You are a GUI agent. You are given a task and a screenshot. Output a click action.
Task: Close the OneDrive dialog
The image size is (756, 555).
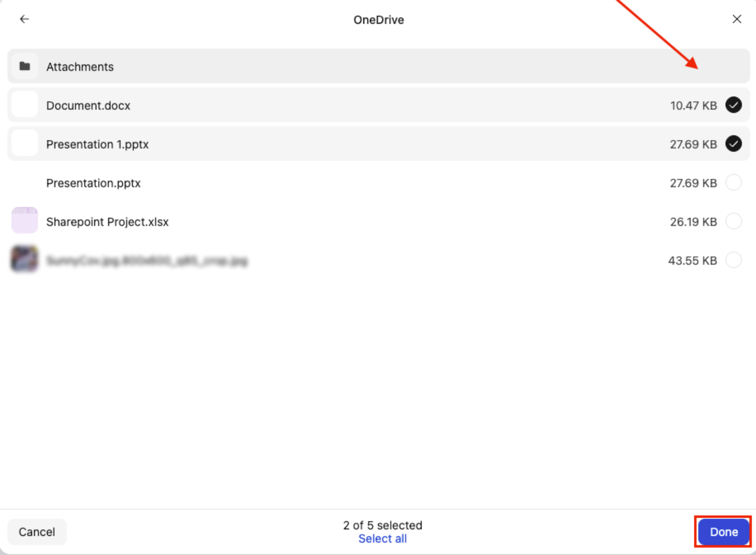[736, 19]
